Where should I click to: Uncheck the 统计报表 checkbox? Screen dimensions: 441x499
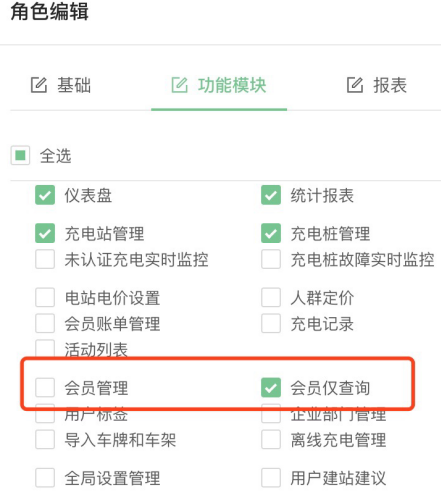tap(271, 195)
